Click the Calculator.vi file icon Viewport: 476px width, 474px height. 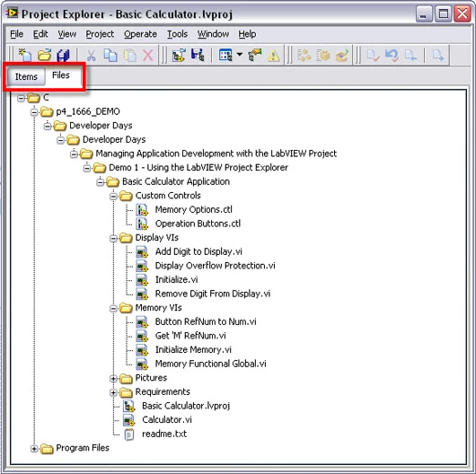click(x=128, y=420)
